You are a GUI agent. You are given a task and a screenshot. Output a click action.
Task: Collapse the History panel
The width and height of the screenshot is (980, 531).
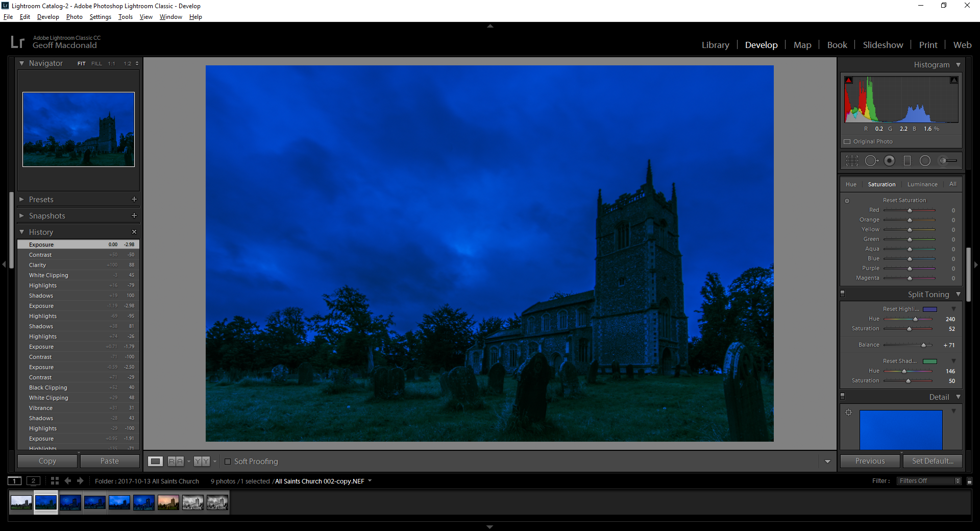pos(22,232)
